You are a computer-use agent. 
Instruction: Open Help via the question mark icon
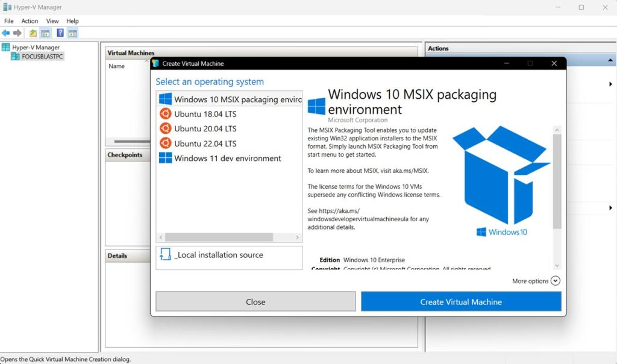click(x=60, y=33)
